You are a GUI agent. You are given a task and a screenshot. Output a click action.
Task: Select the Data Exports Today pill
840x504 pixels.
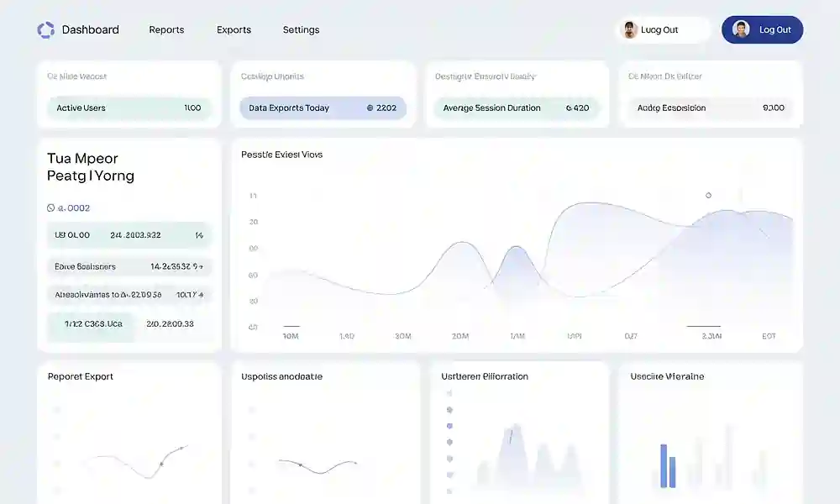(x=322, y=108)
